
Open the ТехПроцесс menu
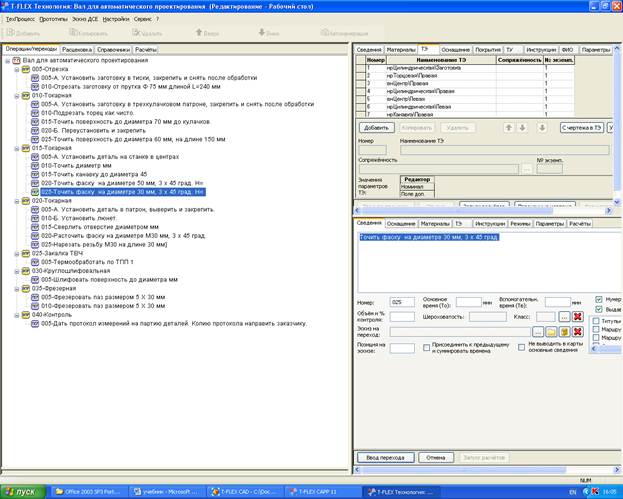click(x=20, y=19)
